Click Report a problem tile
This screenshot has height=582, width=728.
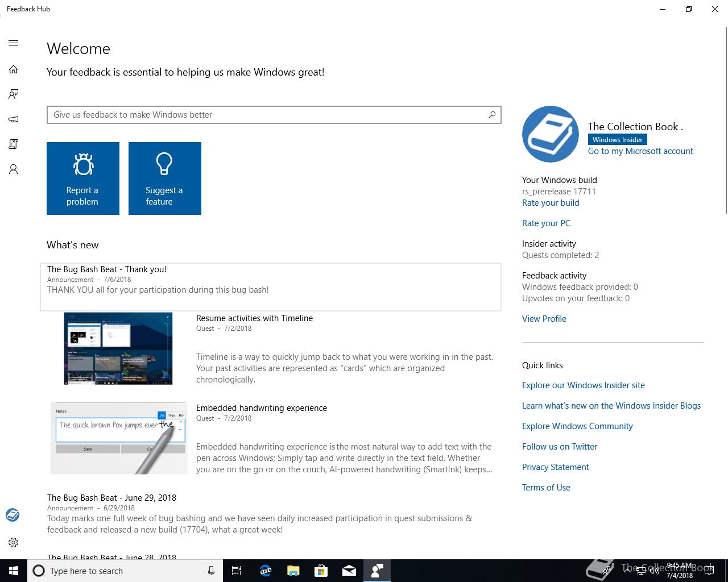pyautogui.click(x=83, y=178)
